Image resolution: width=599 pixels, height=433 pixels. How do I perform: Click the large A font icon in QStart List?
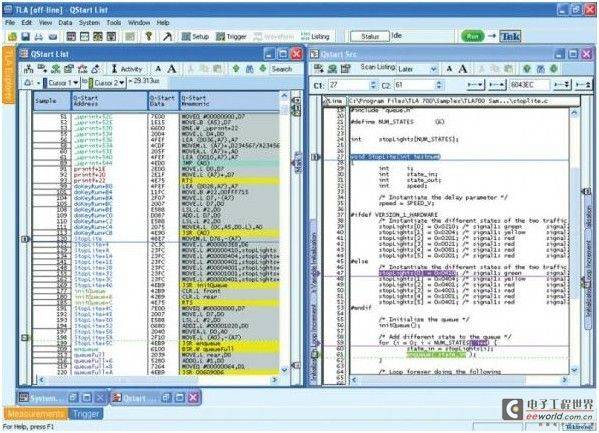(172, 69)
